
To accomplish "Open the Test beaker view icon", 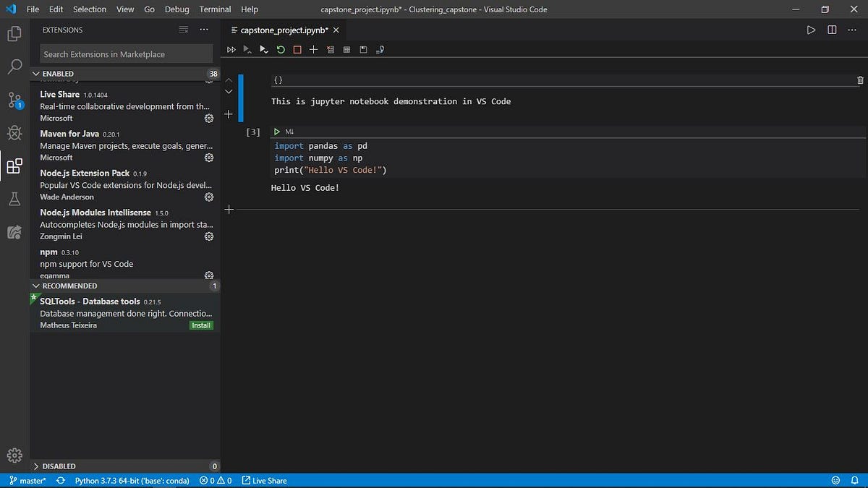I will click(x=14, y=200).
